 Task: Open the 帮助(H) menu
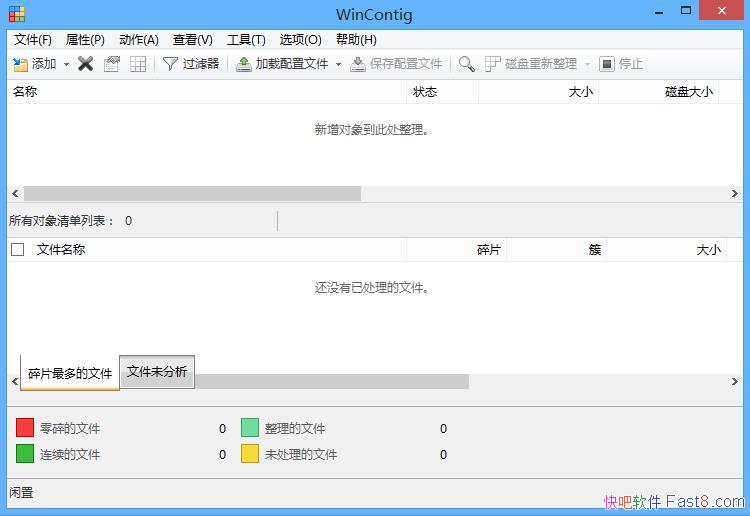(x=356, y=40)
